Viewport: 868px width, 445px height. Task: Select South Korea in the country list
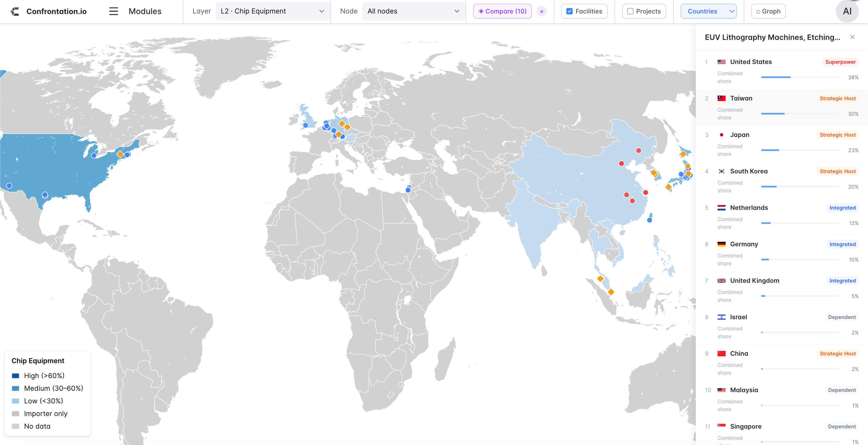[x=782, y=180]
